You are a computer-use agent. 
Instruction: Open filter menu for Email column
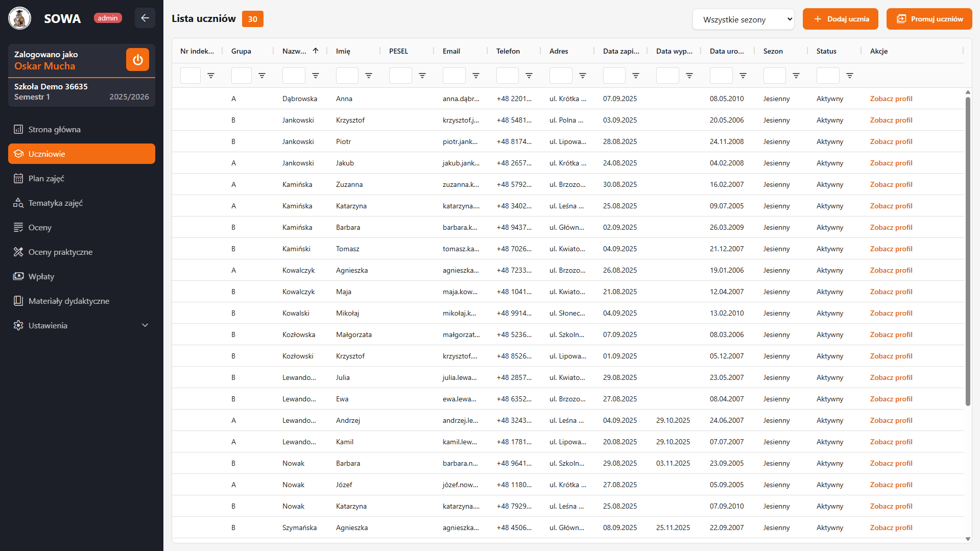[476, 76]
